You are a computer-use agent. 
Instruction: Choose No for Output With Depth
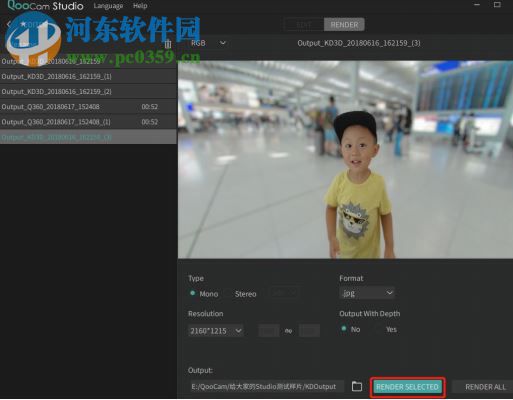click(344, 329)
